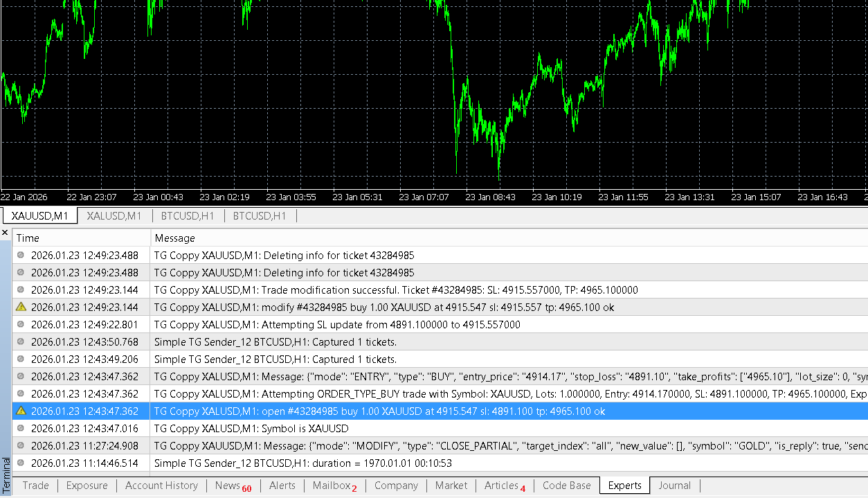Close the Terminal panel with the X
Screen dimensions: 868x498
(5, 233)
